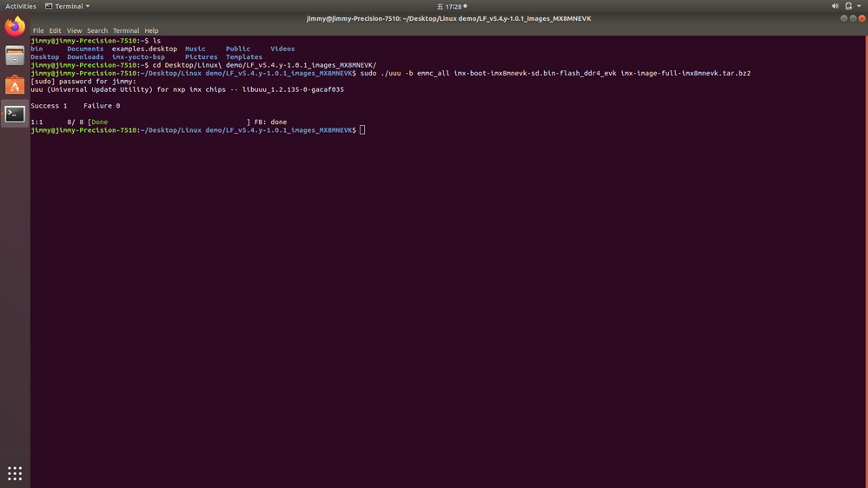Viewport: 868px width, 488px height.
Task: Open the Terminal menu in menu bar
Action: (125, 30)
